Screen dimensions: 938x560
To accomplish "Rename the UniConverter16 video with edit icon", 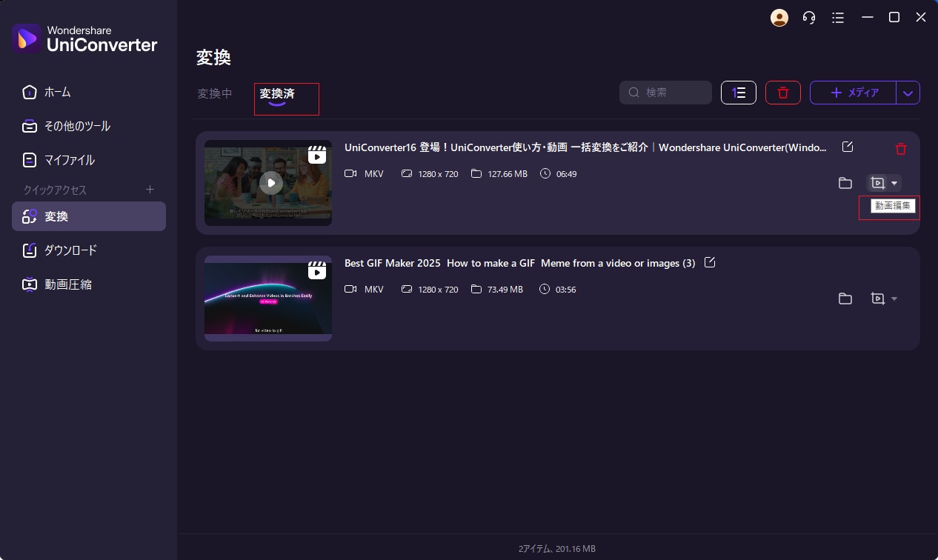I will pyautogui.click(x=848, y=147).
